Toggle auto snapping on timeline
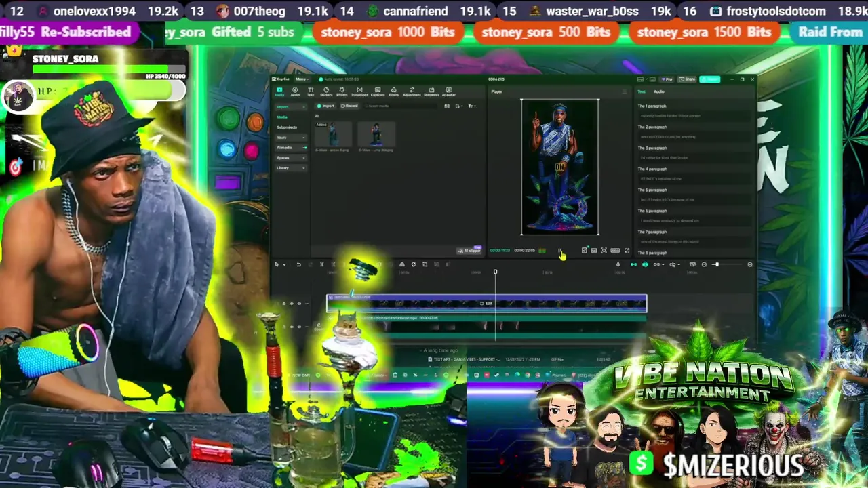868x488 pixels. click(x=645, y=264)
